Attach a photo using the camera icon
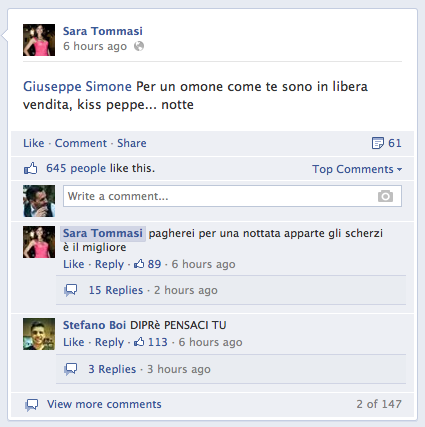425x427 pixels. pyautogui.click(x=385, y=196)
